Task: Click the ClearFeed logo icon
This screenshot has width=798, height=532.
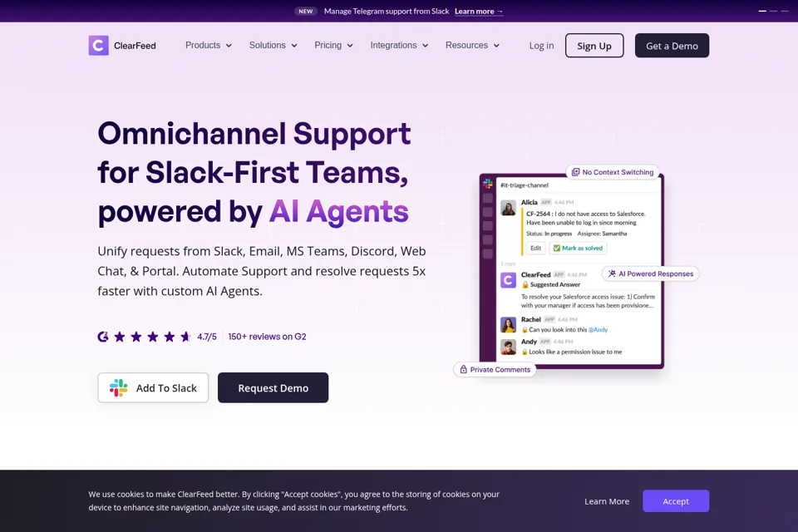Action: tap(98, 46)
